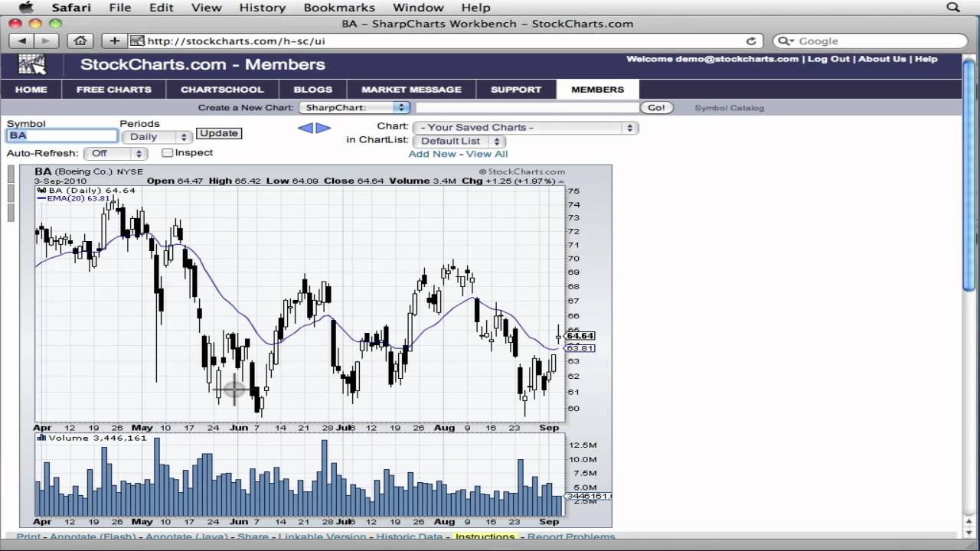Viewport: 980px width, 551px height.
Task: Go to next chart with right blue arrow
Action: click(x=323, y=128)
